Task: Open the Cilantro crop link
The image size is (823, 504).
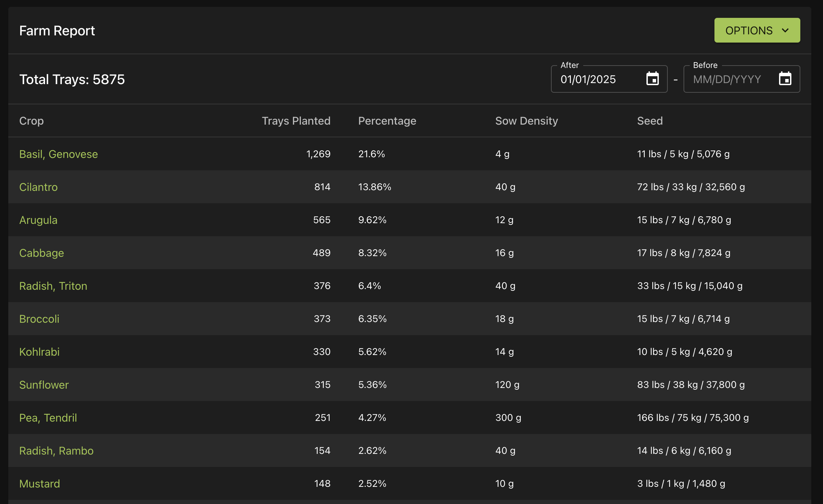Action: 38,187
